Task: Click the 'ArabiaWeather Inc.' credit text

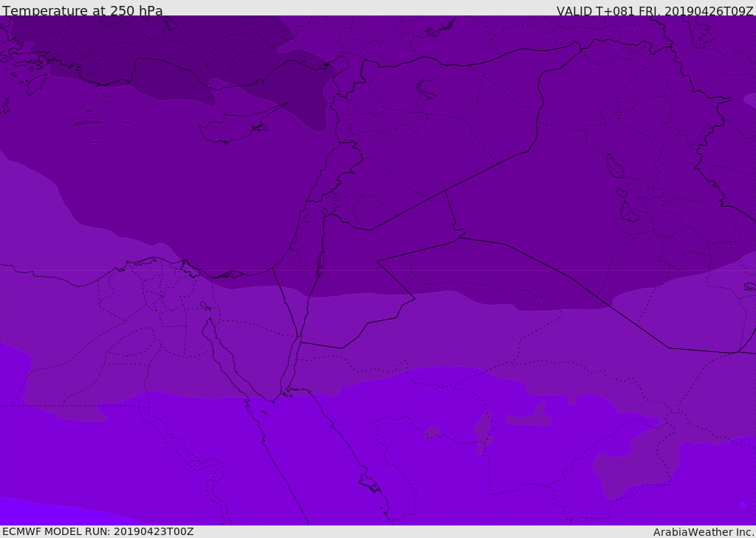Action: (703, 532)
